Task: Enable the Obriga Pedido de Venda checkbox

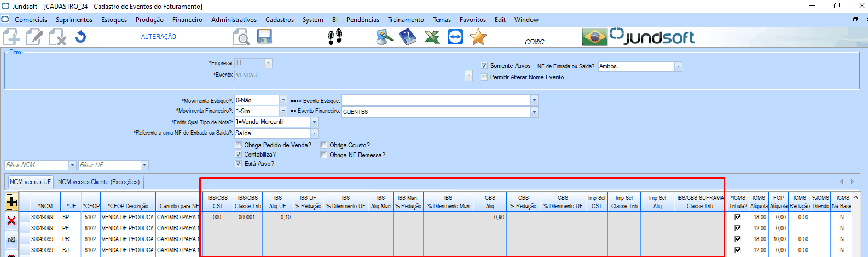Action: pos(238,145)
